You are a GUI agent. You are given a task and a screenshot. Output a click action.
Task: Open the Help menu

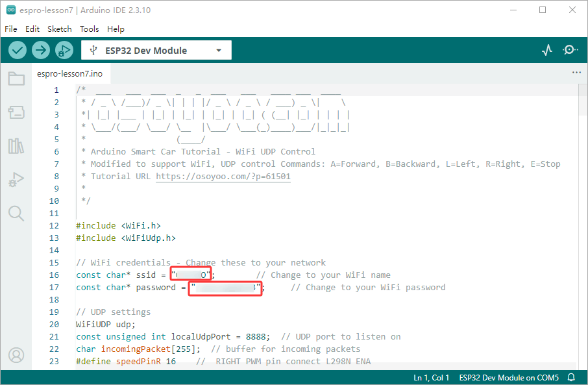pyautogui.click(x=116, y=29)
